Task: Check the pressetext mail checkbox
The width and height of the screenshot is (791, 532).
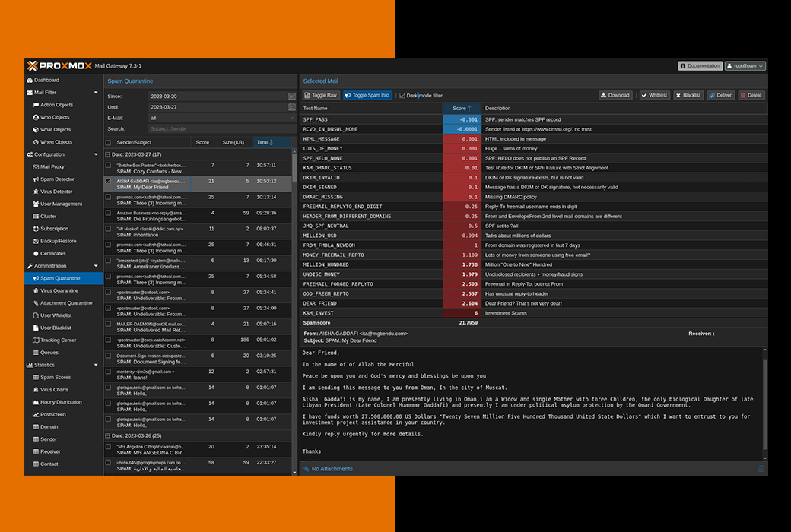Action: tap(108, 261)
